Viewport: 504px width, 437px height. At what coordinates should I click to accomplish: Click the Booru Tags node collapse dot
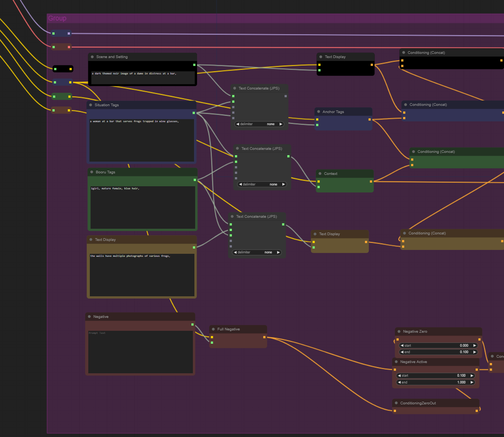(x=92, y=172)
